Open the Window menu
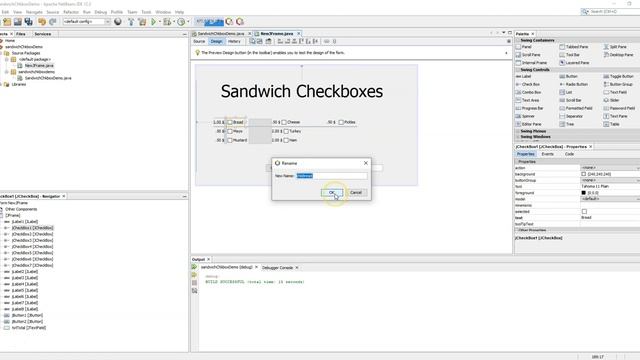Image resolution: width=640 pixels, height=360 pixels. pos(163,12)
